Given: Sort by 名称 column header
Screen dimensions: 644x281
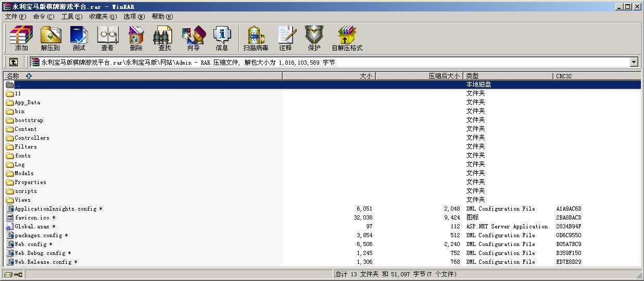Looking at the screenshot, I should click(143, 76).
